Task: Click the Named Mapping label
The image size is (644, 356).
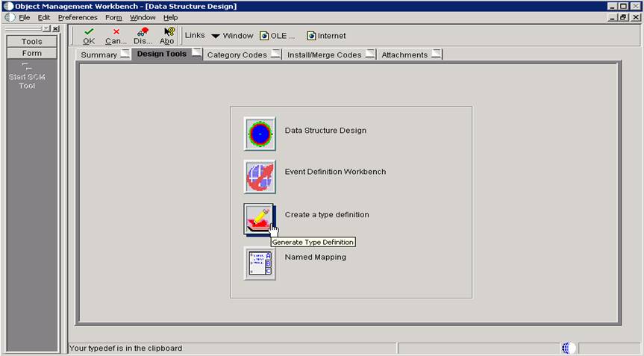Action: 316,257
